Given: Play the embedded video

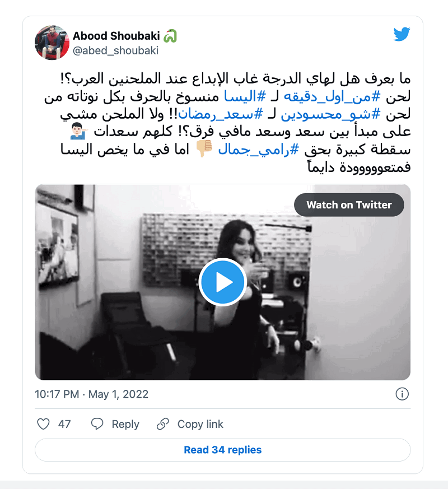Looking at the screenshot, I should pos(222,282).
